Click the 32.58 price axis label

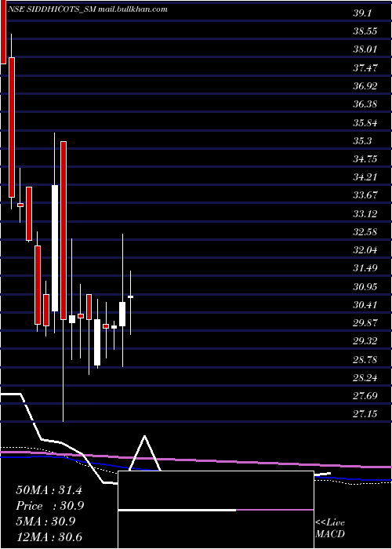point(365,232)
